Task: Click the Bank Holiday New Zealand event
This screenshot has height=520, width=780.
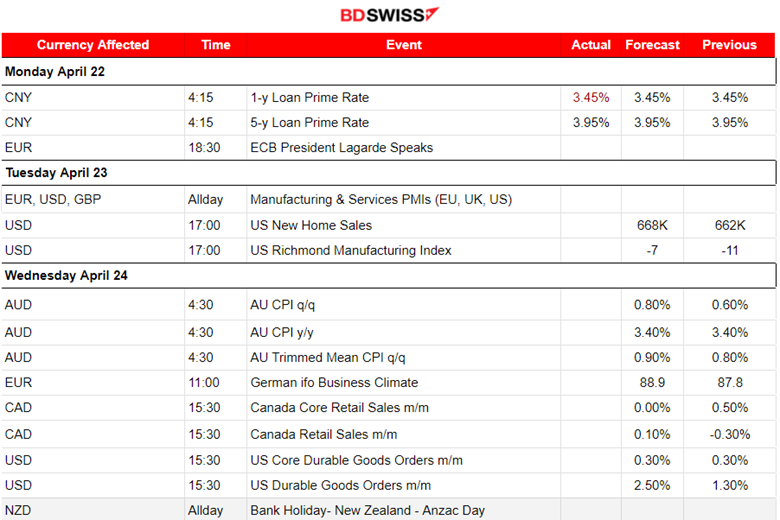Action: [367, 510]
